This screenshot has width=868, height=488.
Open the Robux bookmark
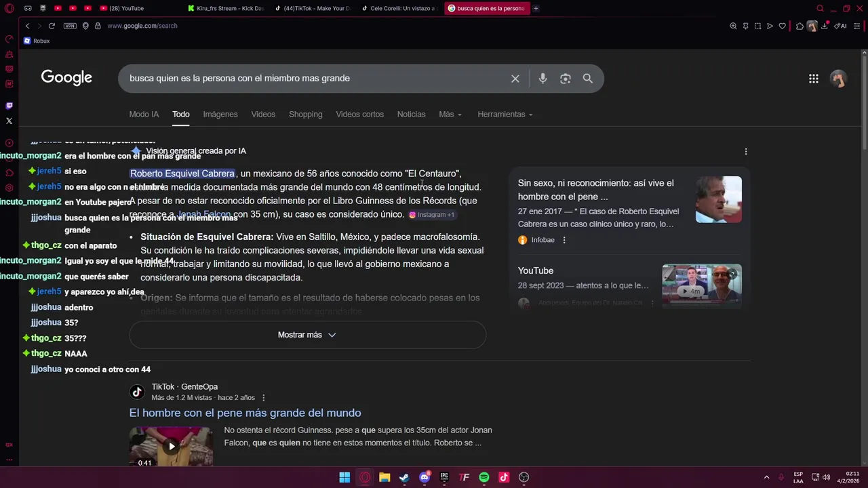tap(37, 41)
